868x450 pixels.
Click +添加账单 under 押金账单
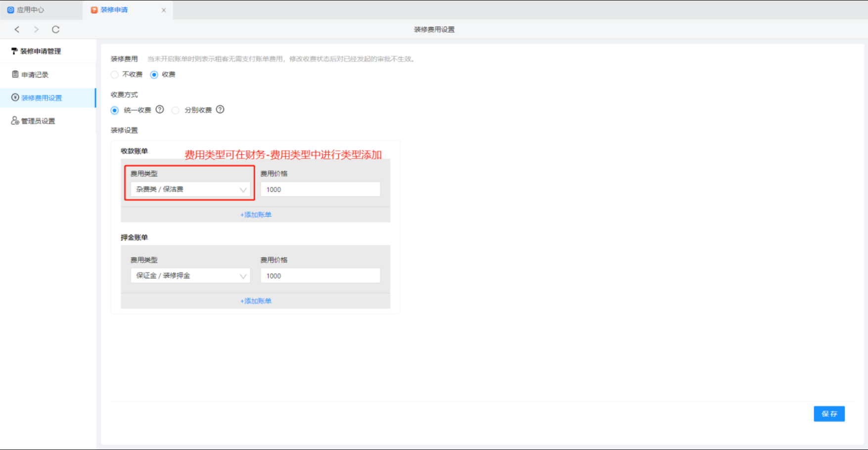(x=256, y=301)
